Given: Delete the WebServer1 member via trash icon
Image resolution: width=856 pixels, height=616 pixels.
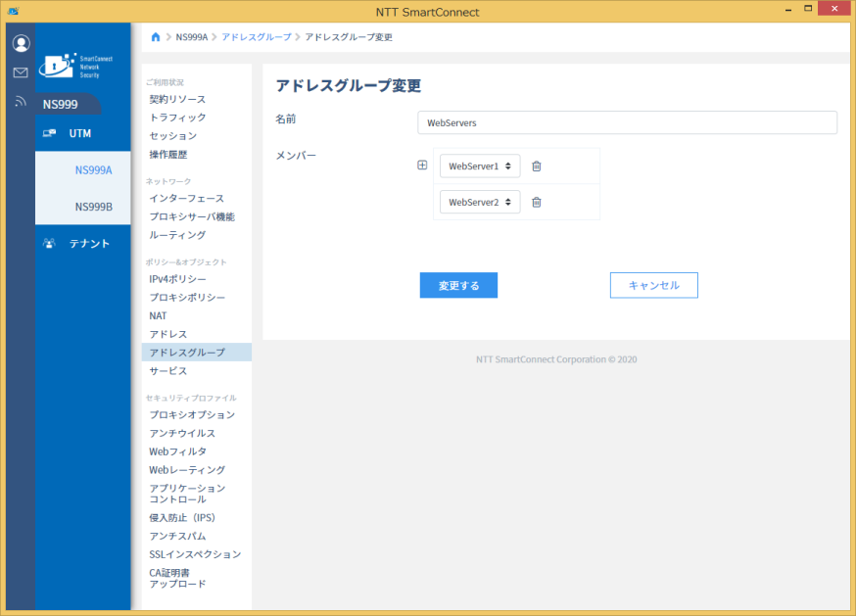Looking at the screenshot, I should [537, 166].
